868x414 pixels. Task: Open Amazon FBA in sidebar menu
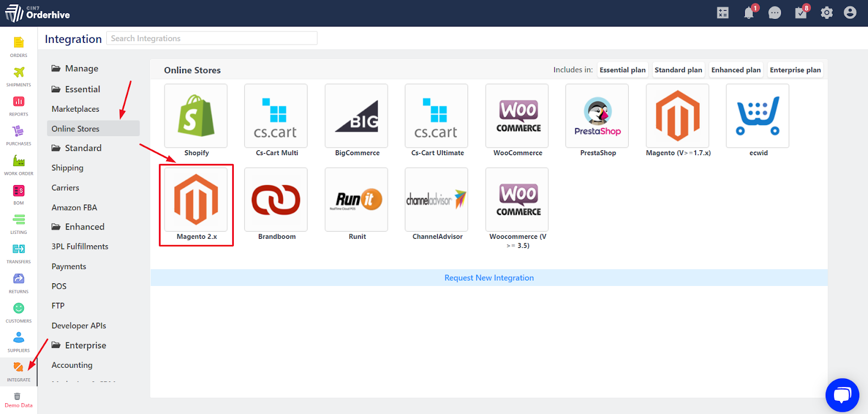tap(74, 207)
